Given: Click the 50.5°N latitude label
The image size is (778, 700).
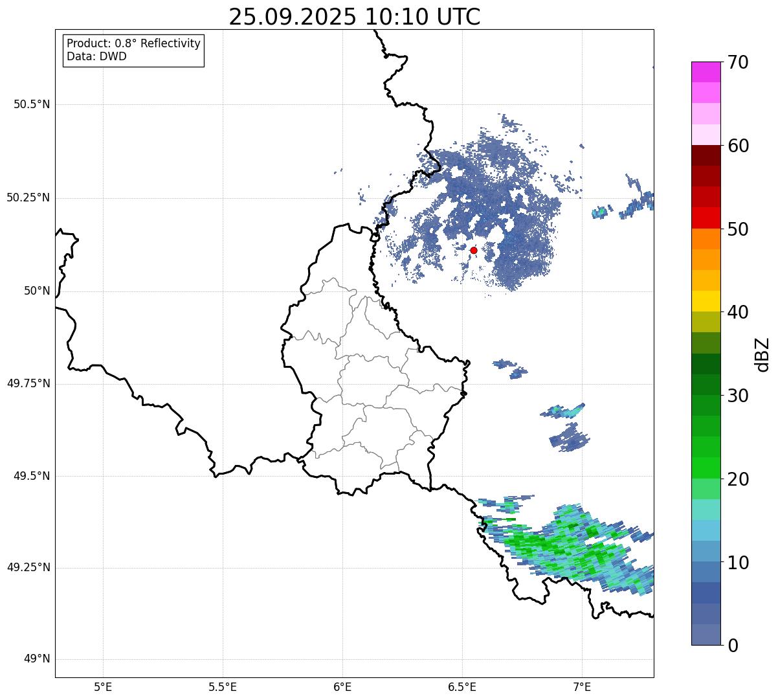Looking at the screenshot, I should [x=32, y=104].
